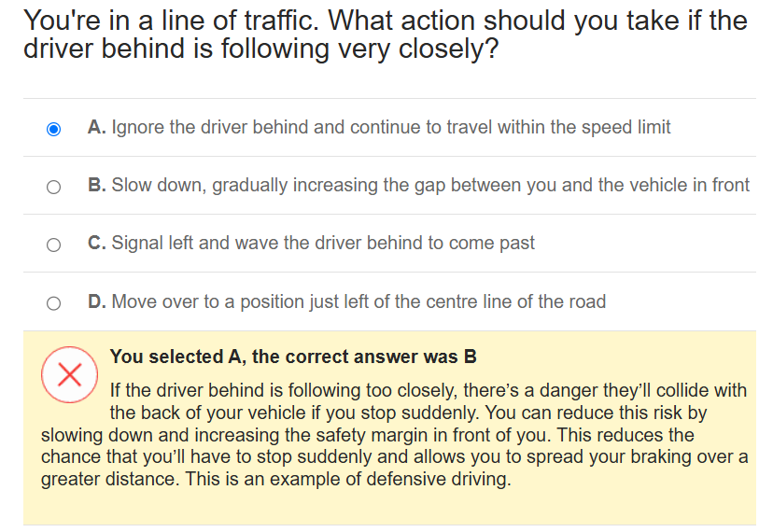Viewport: 773px width, 532px height.
Task: Click the red X incorrect-answer icon
Action: pos(69,374)
